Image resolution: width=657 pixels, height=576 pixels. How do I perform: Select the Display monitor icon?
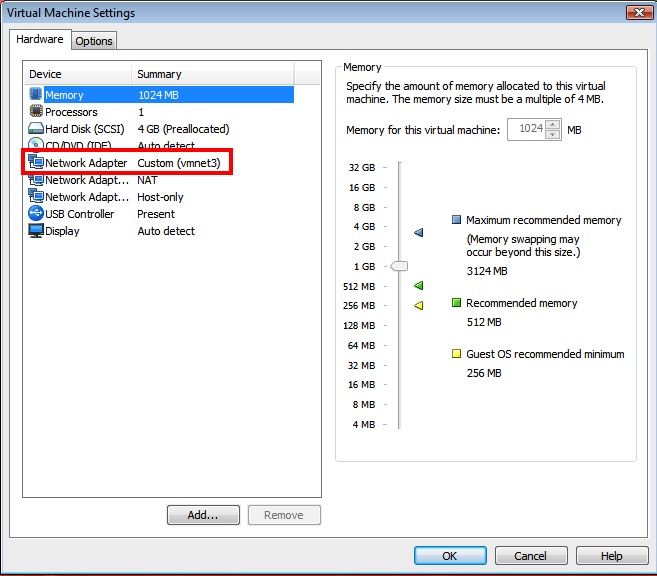point(36,231)
